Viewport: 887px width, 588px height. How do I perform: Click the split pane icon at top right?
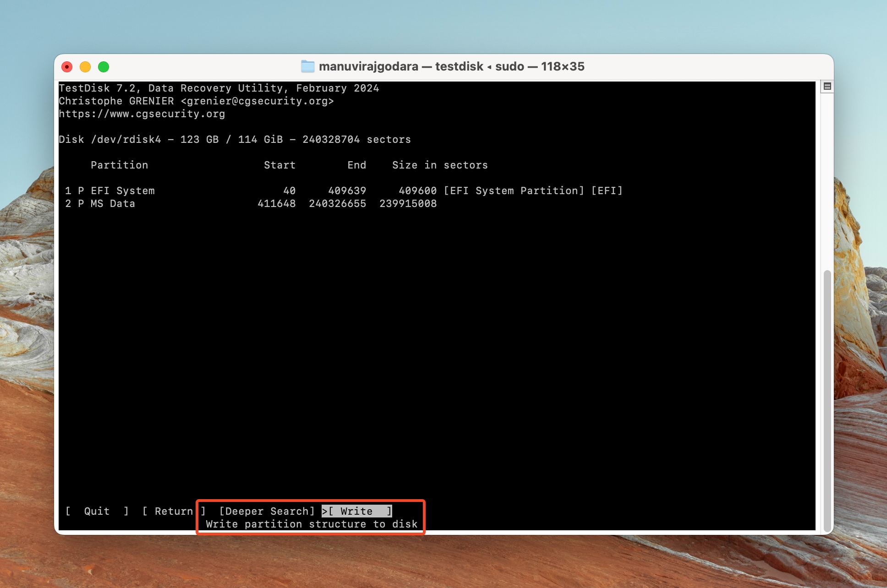[x=827, y=86]
